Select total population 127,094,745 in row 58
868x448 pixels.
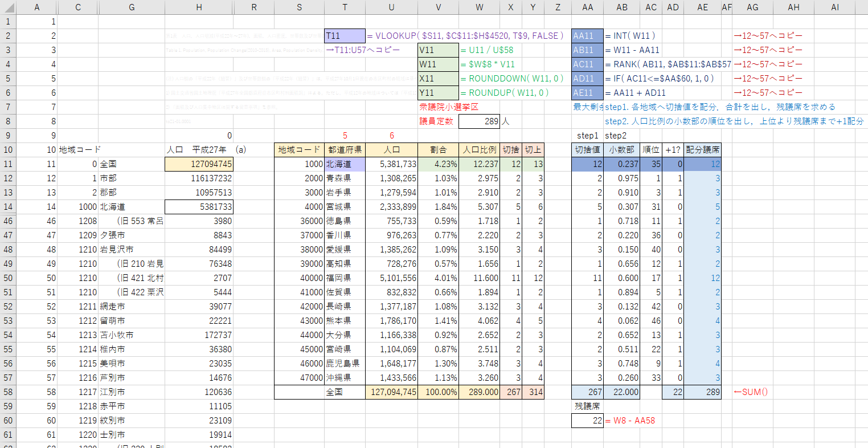pyautogui.click(x=391, y=392)
